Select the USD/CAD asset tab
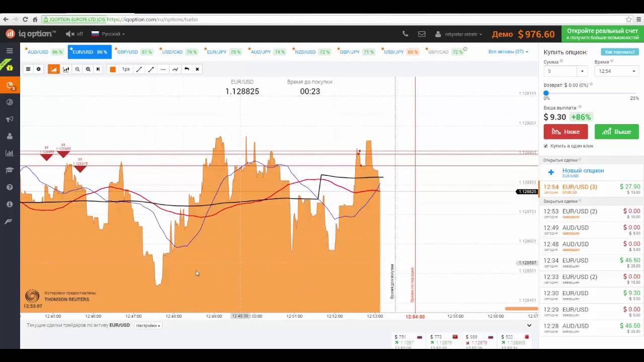Screen dimensions: 644x362 [x=178, y=52]
